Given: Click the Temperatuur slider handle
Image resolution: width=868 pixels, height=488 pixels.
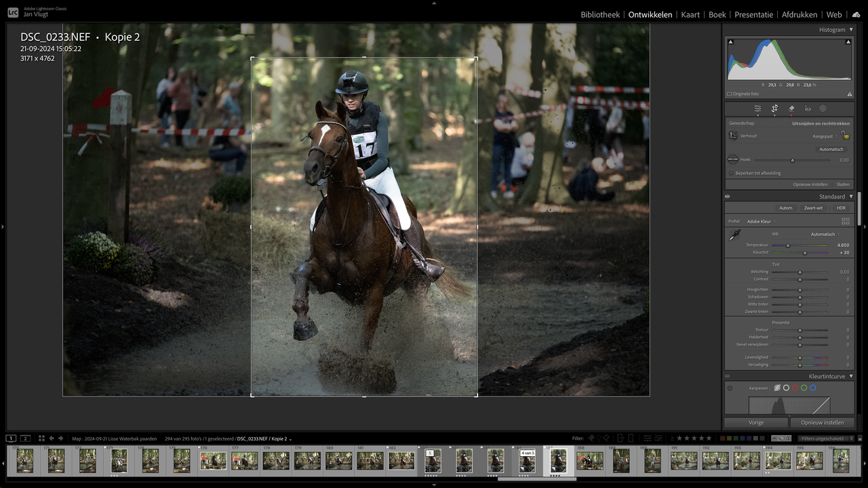Looking at the screenshot, I should pos(788,245).
